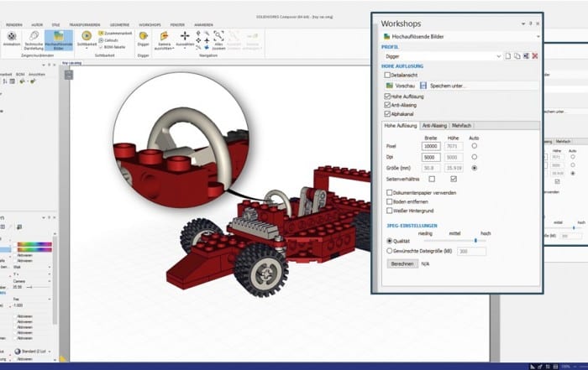Click the Sichtbarkeit ribbon icon
The image size is (588, 370).
point(87,36)
